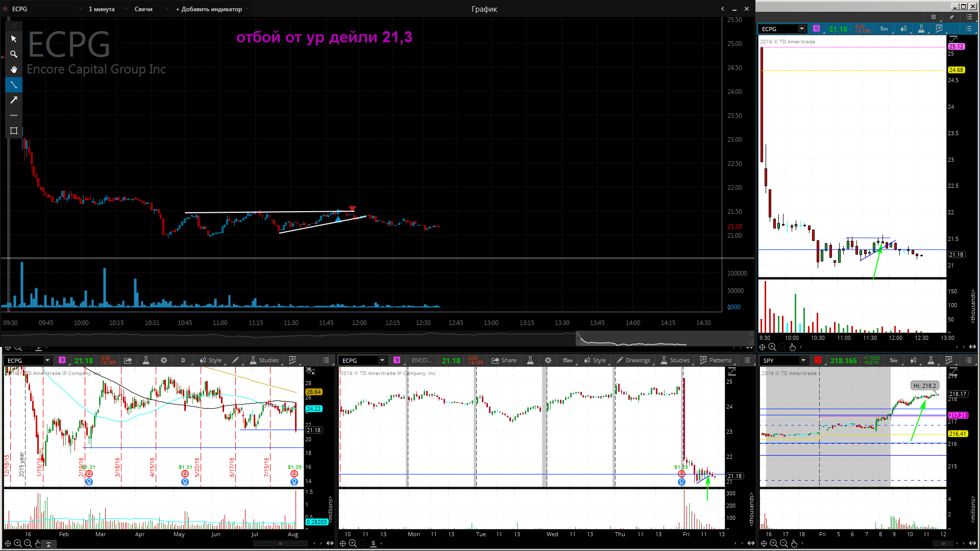Viewport: 980px width, 551px height.
Task: Click the crosshair icon below 5m ECPG chart
Action: (x=763, y=347)
